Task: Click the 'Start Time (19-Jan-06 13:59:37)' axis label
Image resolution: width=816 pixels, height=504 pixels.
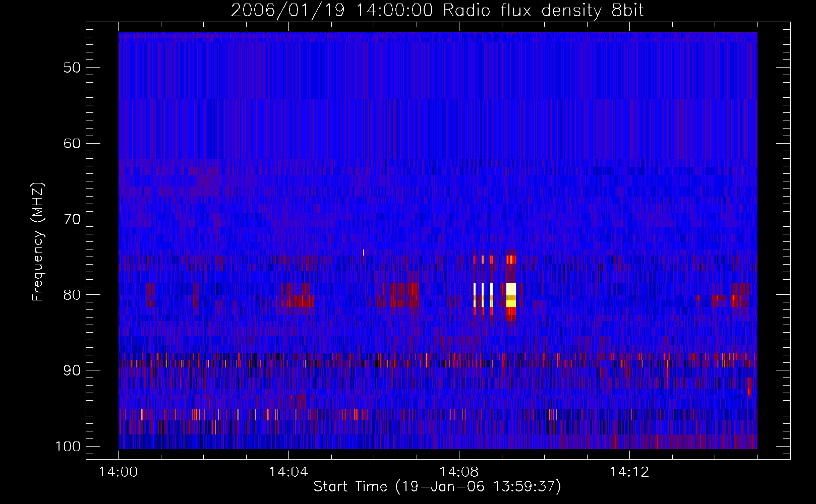Action: point(437,487)
